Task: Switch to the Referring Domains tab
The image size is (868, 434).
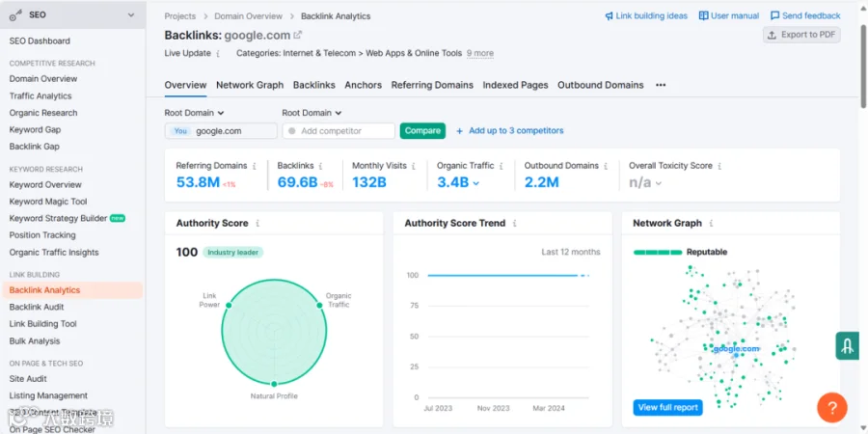Action: [x=432, y=85]
